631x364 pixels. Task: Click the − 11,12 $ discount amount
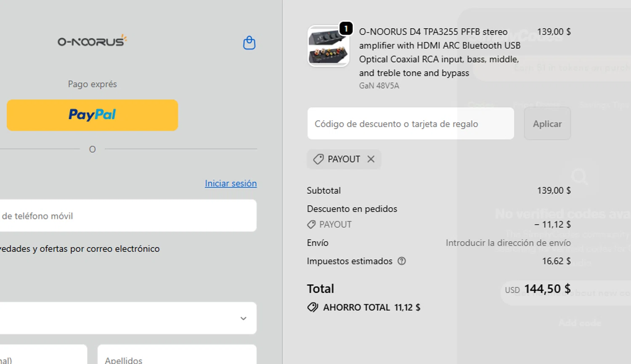[x=552, y=224]
